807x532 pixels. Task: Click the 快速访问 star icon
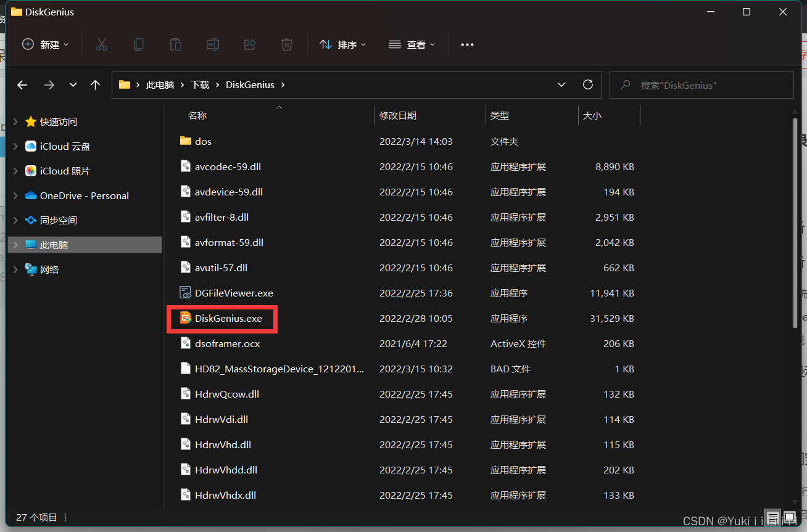click(x=31, y=121)
